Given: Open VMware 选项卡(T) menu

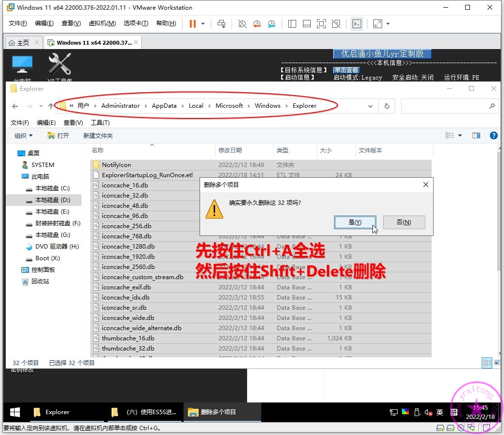Looking at the screenshot, I should 135,23.
